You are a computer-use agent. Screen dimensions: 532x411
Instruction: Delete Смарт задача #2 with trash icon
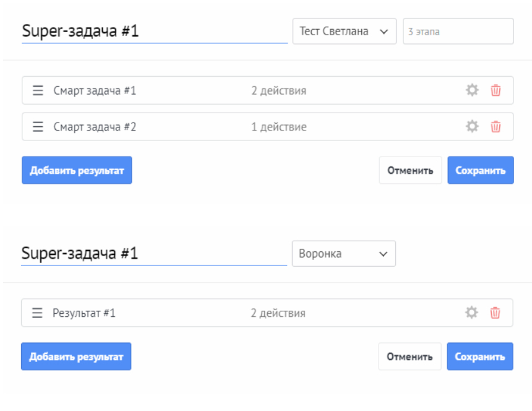tap(496, 127)
